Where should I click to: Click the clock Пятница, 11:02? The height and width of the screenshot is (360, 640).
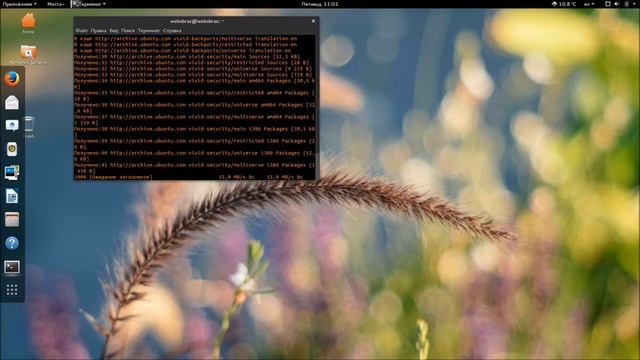pyautogui.click(x=320, y=4)
